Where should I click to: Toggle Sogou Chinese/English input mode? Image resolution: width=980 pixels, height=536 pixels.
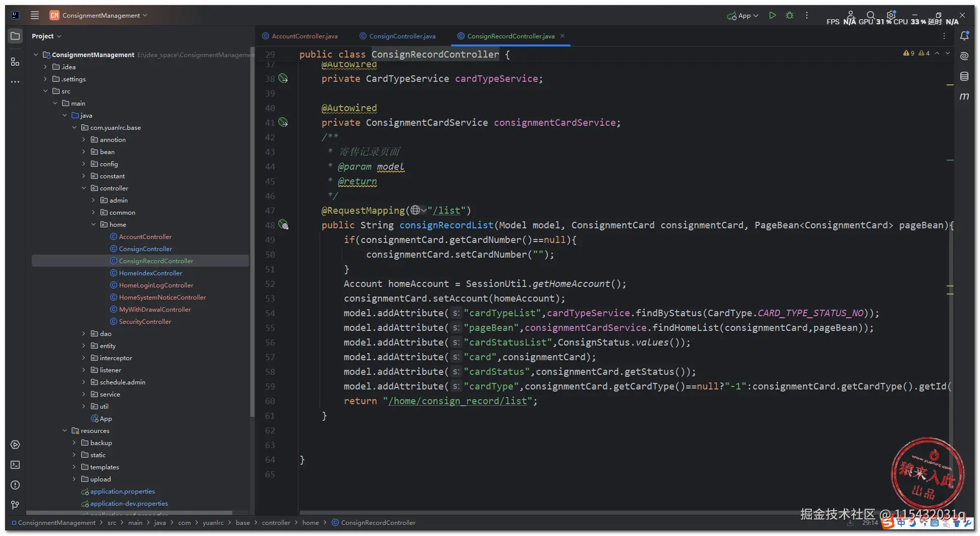[x=901, y=523]
